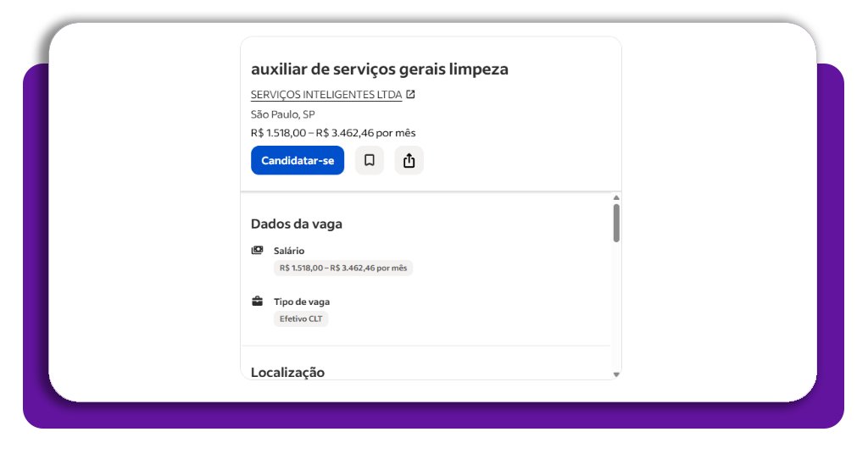
Task: Click the Localização heading
Action: (x=288, y=372)
